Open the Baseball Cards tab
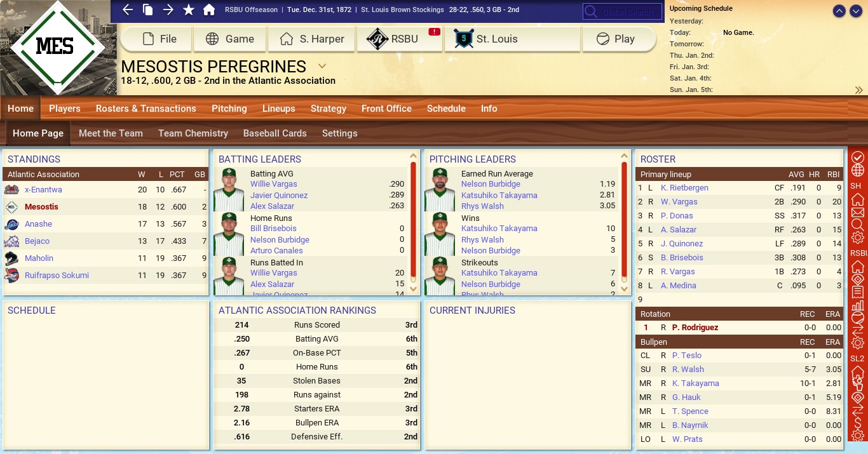Image resolution: width=868 pixels, height=454 pixels. pos(275,133)
